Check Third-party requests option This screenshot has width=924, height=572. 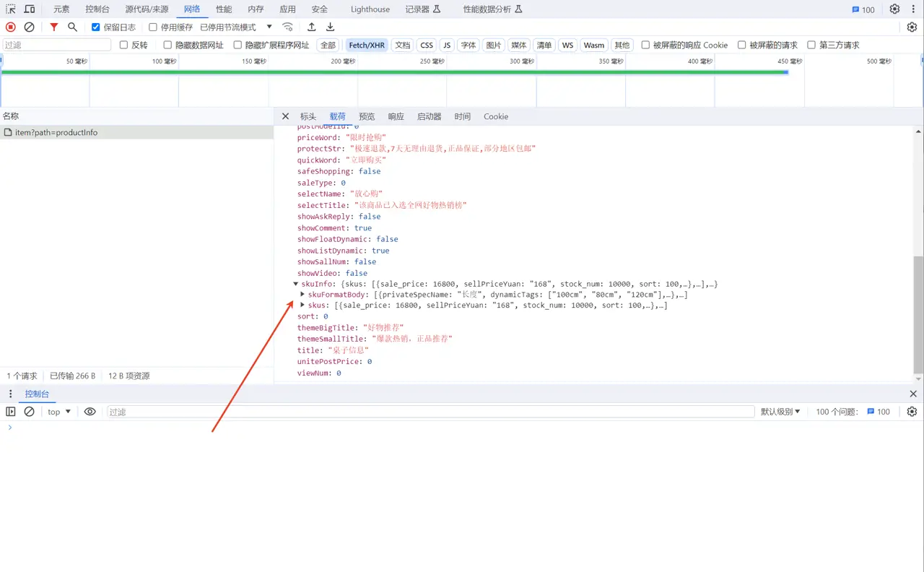(x=811, y=45)
